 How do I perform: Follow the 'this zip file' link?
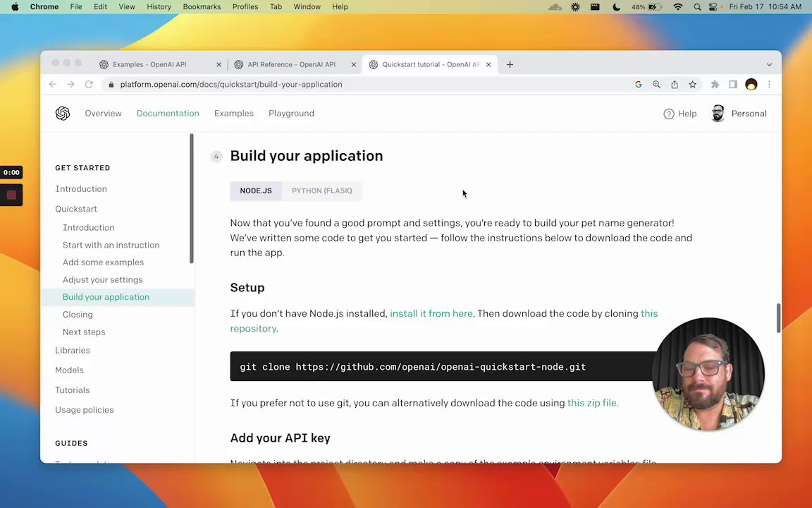pyautogui.click(x=592, y=403)
